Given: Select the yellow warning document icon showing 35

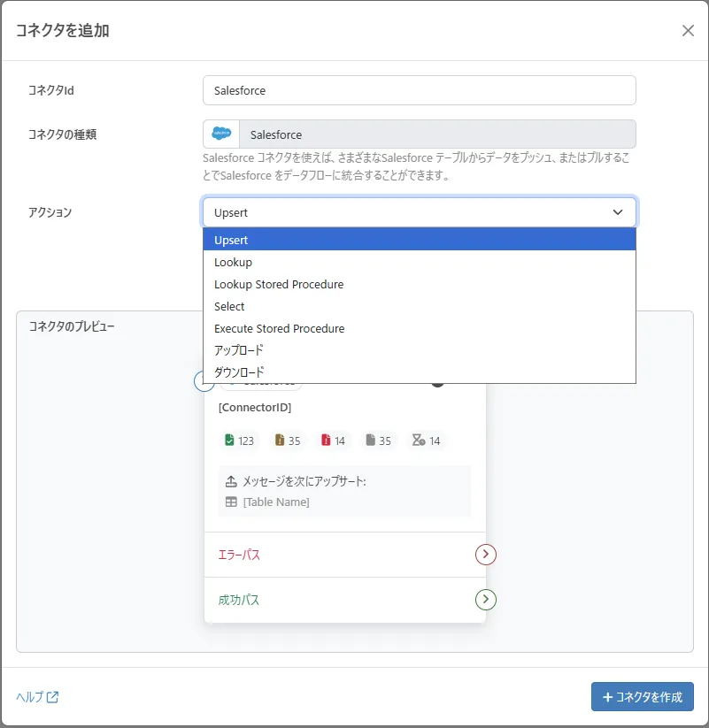Looking at the screenshot, I should (x=285, y=440).
